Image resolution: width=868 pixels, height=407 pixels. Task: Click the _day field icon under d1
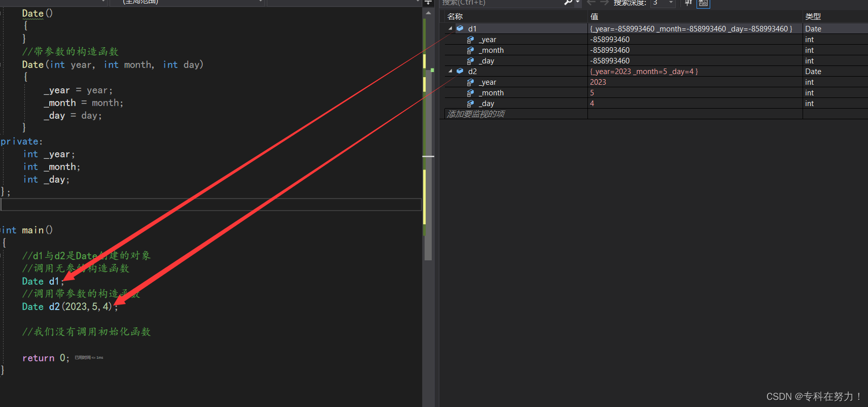470,61
